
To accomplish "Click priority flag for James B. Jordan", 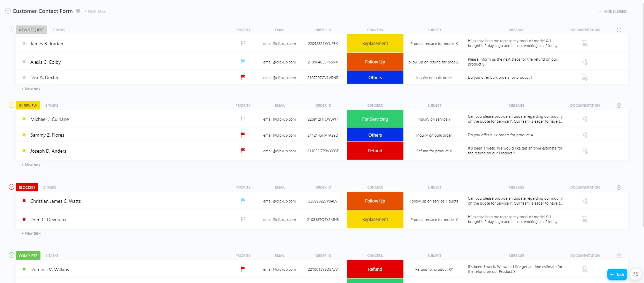I will [243, 43].
